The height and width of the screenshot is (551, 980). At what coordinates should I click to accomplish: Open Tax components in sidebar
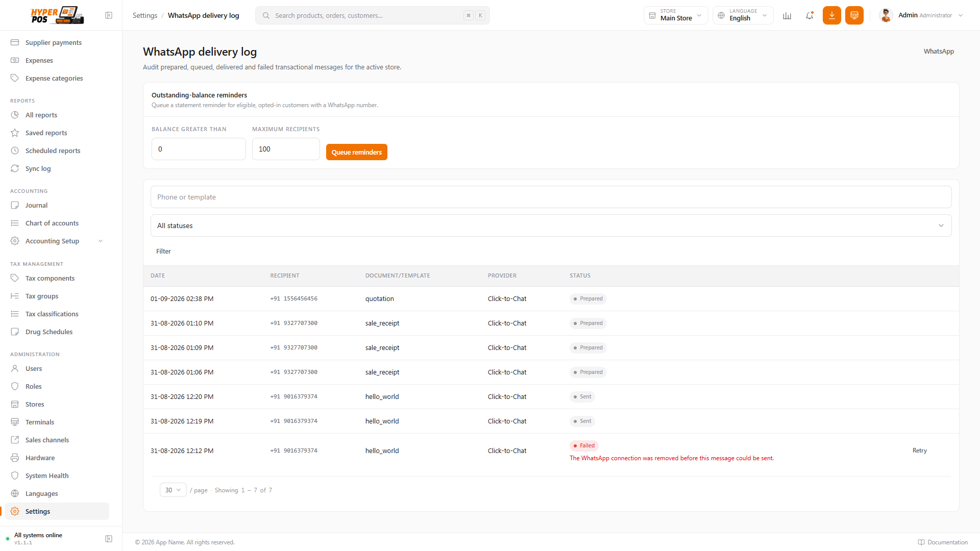57,278
